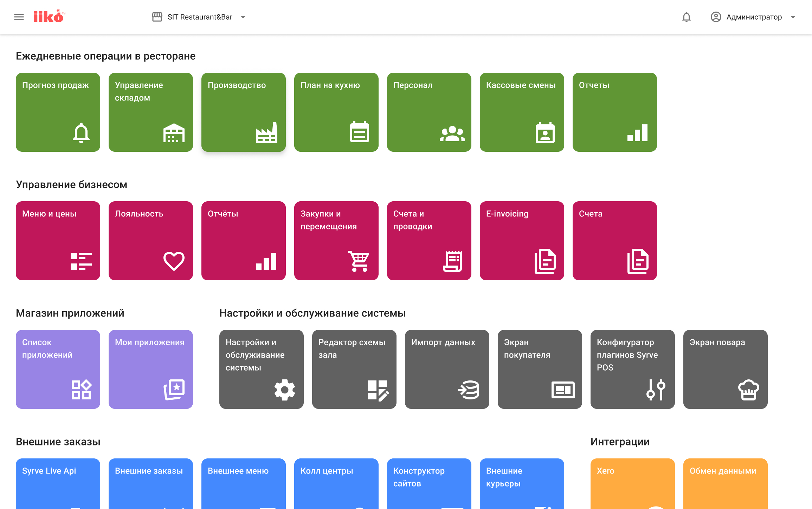Open the Прогноз продаж tile
Image resolution: width=812 pixels, height=509 pixels.
coord(58,112)
